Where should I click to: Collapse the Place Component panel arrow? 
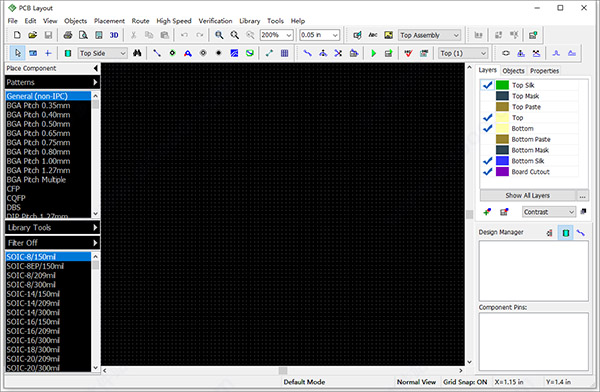click(x=95, y=68)
